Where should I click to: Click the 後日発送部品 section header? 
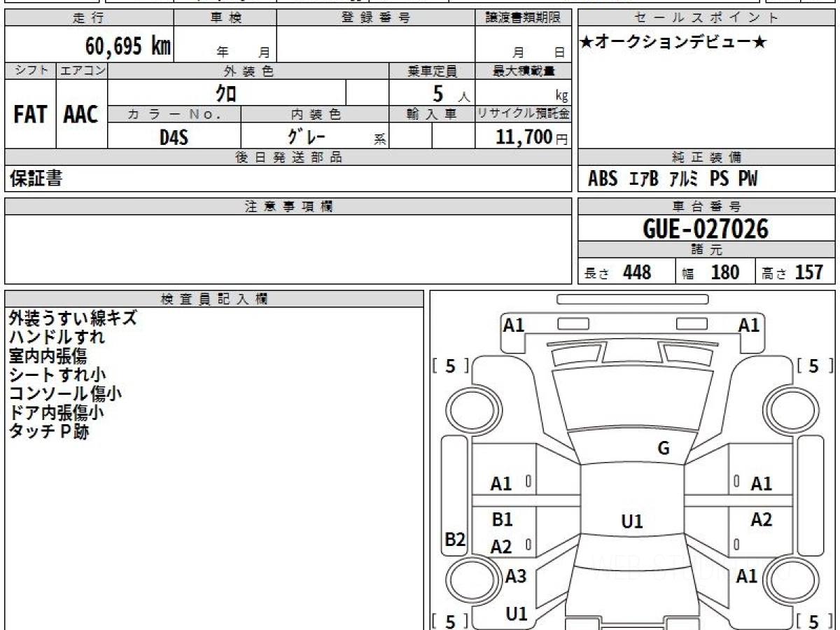pos(288,157)
